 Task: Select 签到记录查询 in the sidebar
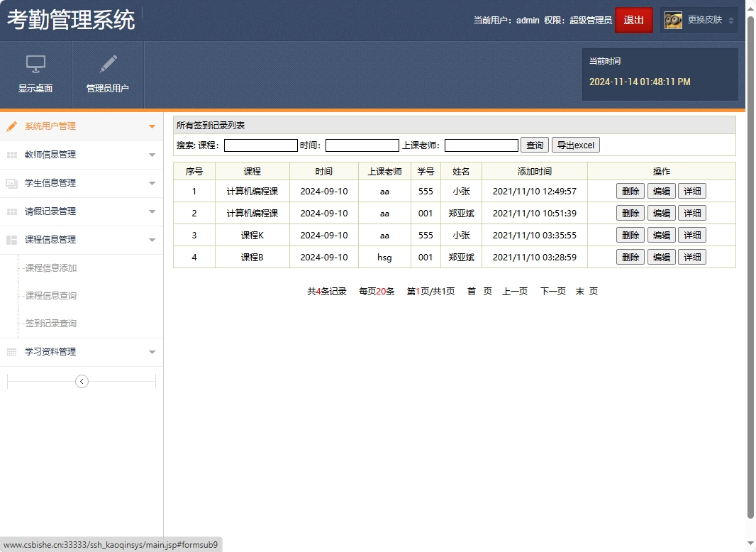pyautogui.click(x=50, y=324)
